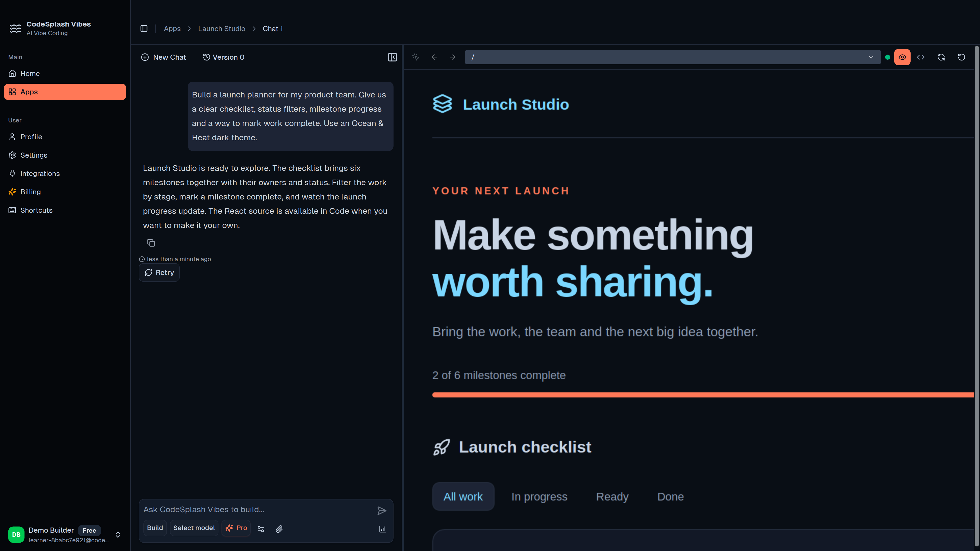Click the CodeSplash Vibes waves logo
980x551 pixels.
15,29
